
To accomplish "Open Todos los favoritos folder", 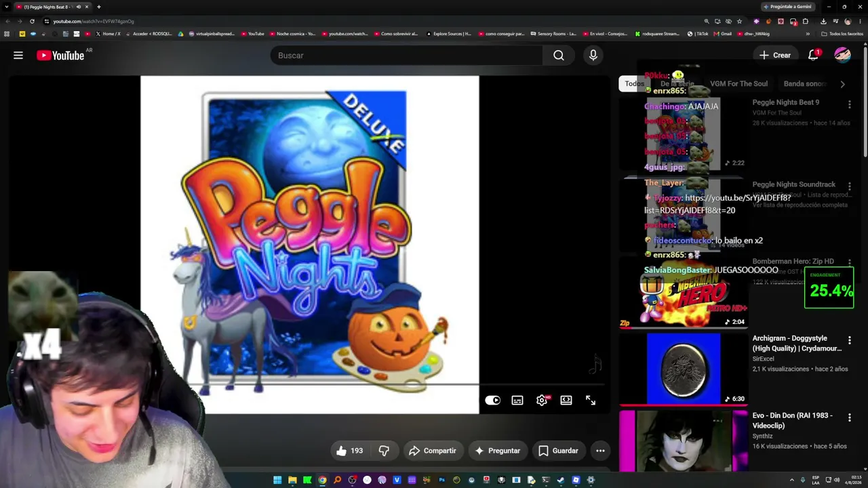I will (842, 34).
